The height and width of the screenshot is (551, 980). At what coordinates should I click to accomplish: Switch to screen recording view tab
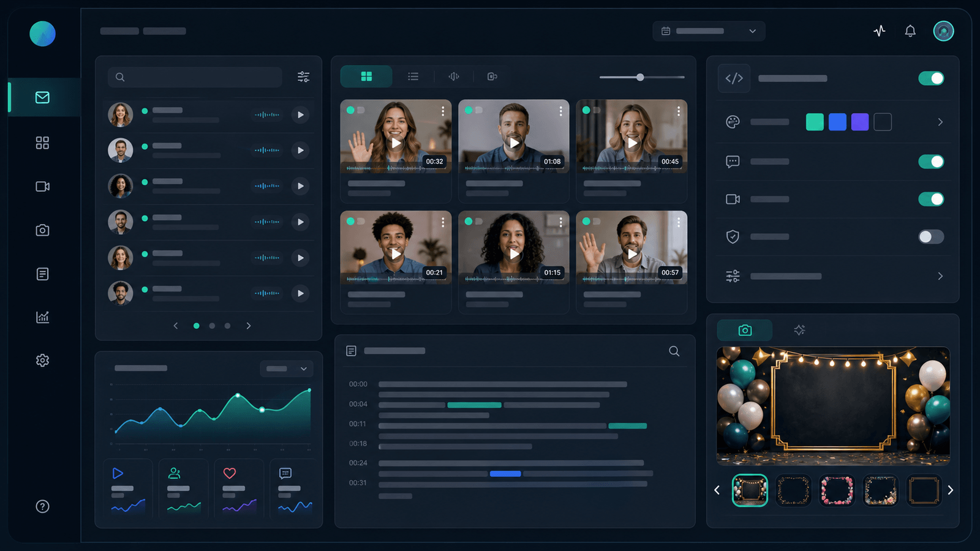tap(492, 77)
